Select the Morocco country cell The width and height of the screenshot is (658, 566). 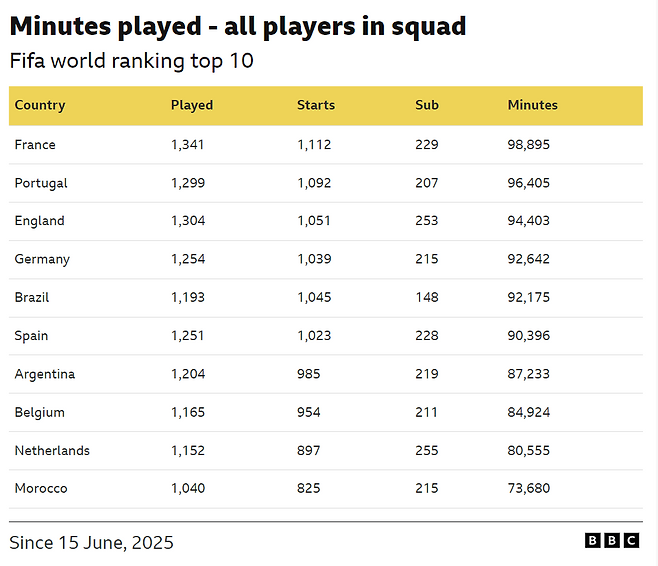[41, 488]
